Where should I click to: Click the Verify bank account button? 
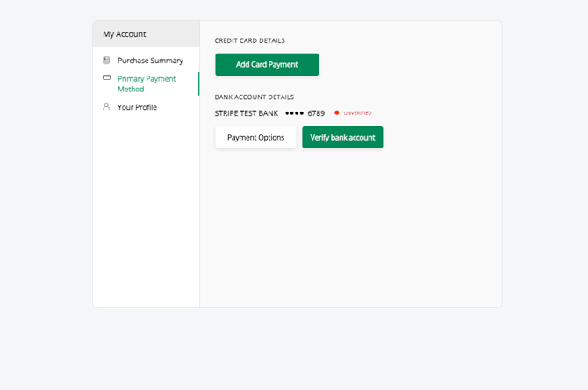[x=342, y=137]
